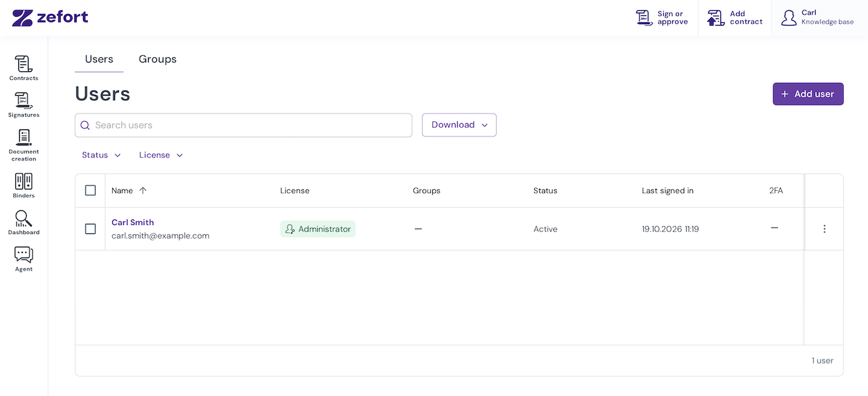Tick the checkbox for Carl Smith

click(91, 229)
